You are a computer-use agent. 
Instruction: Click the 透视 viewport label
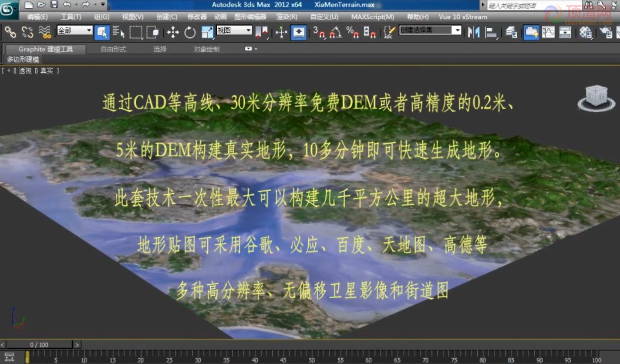click(25, 71)
